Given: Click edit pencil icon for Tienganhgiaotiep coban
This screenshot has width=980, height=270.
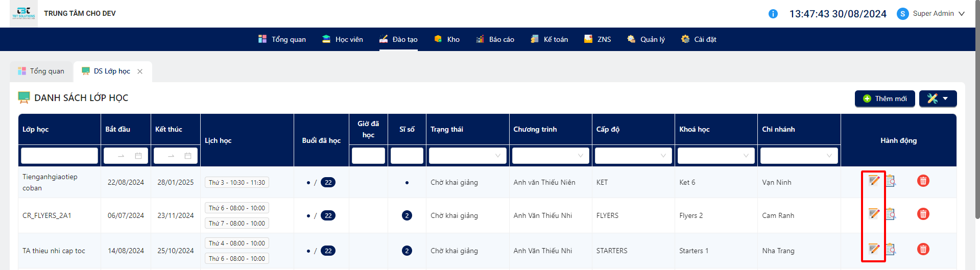Looking at the screenshot, I should (874, 180).
